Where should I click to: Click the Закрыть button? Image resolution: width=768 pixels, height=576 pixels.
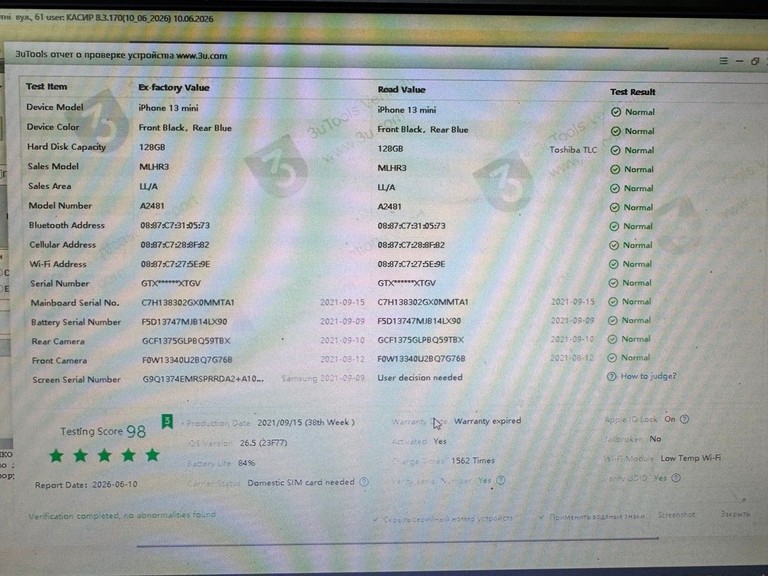pos(735,513)
